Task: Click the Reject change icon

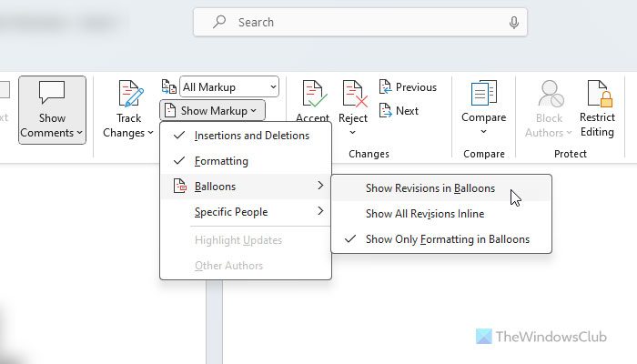Action: point(353,94)
